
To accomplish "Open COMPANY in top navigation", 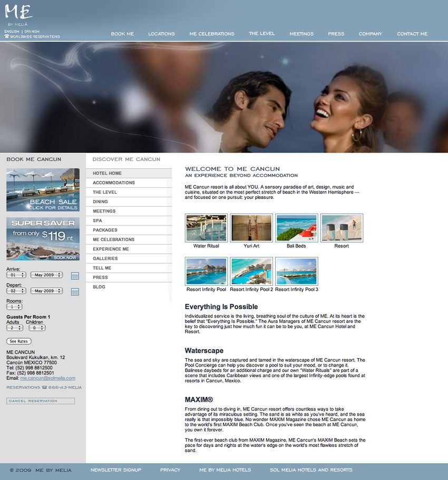I will click(x=371, y=34).
